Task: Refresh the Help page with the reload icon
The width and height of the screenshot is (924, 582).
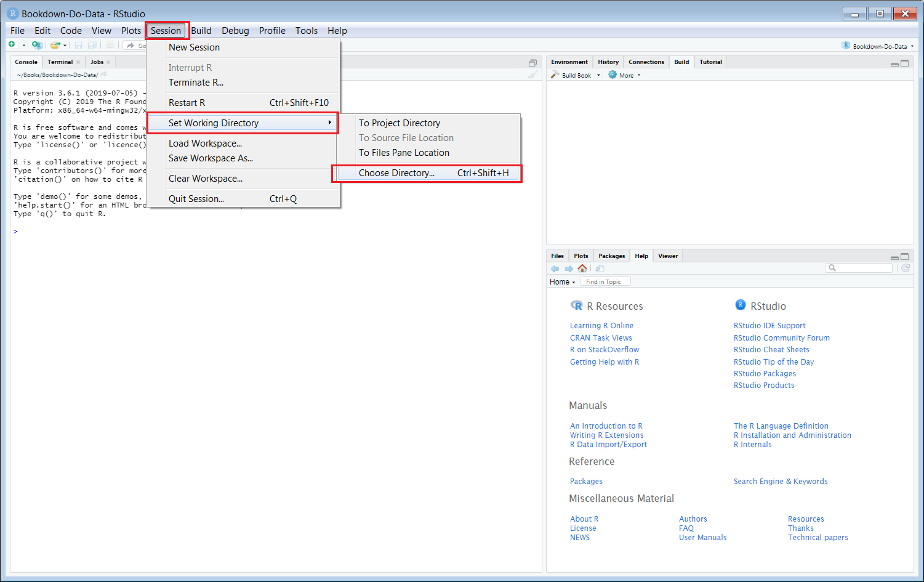Action: click(x=905, y=268)
